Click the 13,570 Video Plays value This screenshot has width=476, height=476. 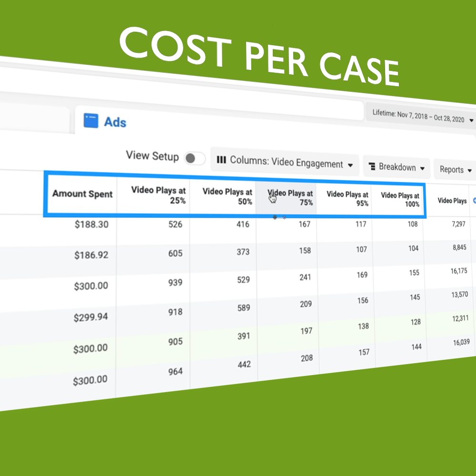[x=460, y=295]
